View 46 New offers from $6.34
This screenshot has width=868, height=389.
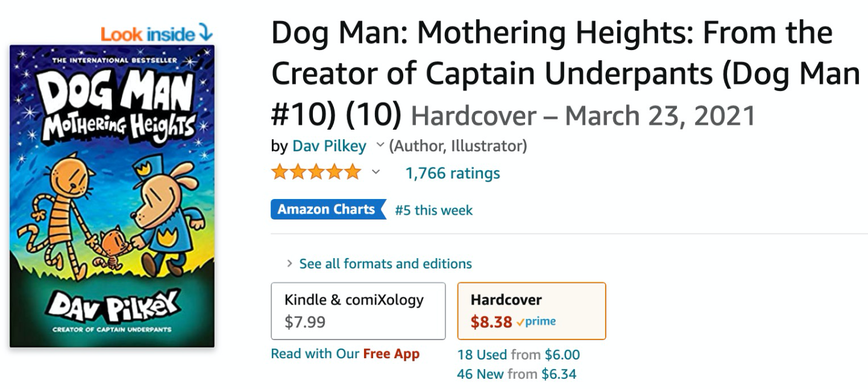pyautogui.click(x=517, y=374)
